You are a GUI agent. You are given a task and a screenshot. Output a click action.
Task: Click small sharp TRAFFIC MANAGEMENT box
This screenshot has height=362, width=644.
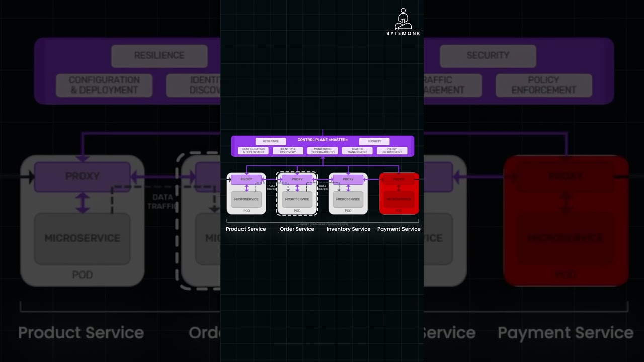357,150
